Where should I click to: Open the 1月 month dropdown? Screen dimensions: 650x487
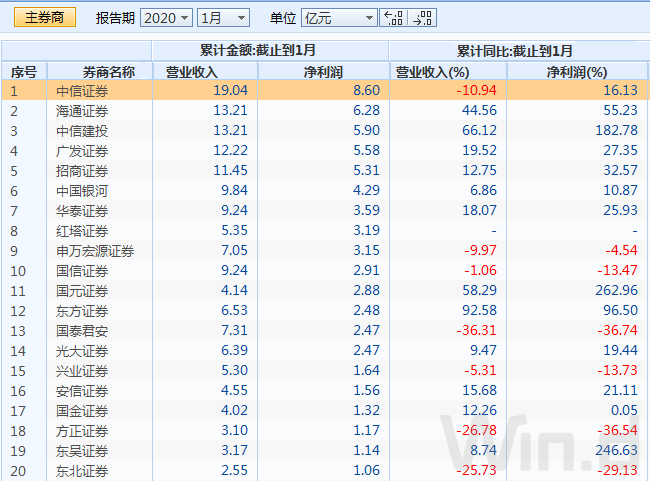(223, 18)
